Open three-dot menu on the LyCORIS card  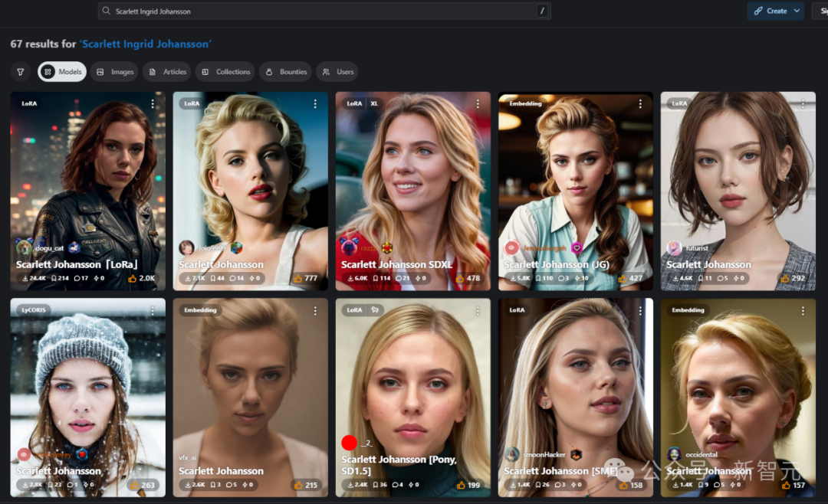153,310
